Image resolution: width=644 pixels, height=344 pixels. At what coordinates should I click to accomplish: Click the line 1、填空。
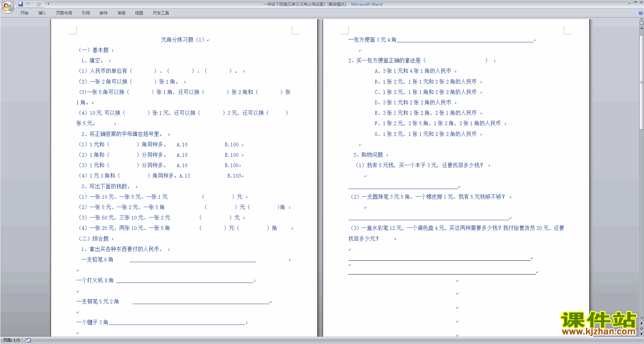93,60
